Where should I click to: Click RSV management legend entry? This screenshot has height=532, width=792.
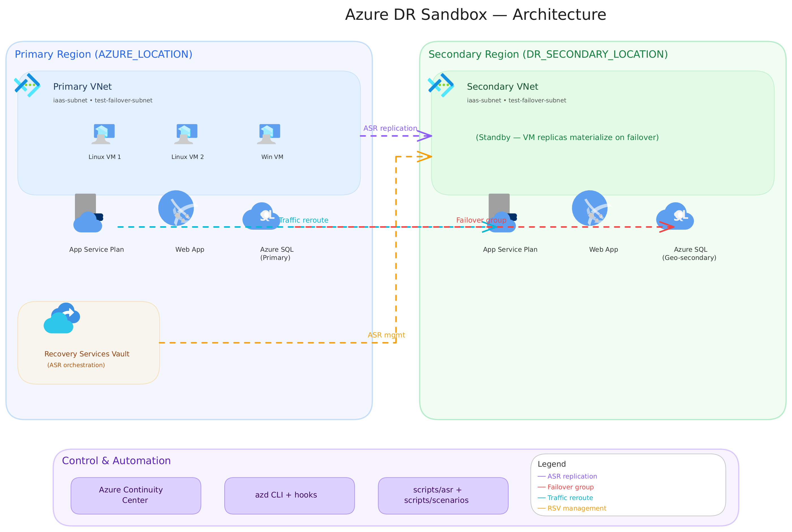tap(572, 508)
